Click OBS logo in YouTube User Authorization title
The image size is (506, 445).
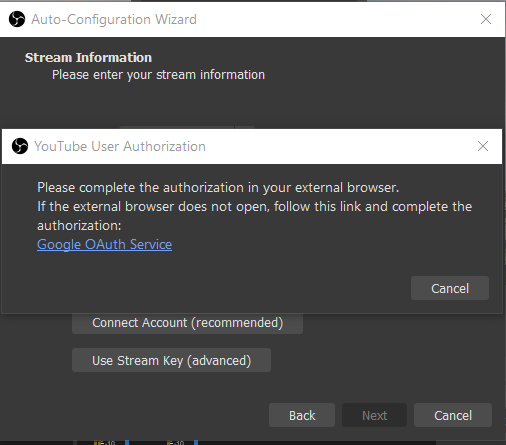point(20,146)
